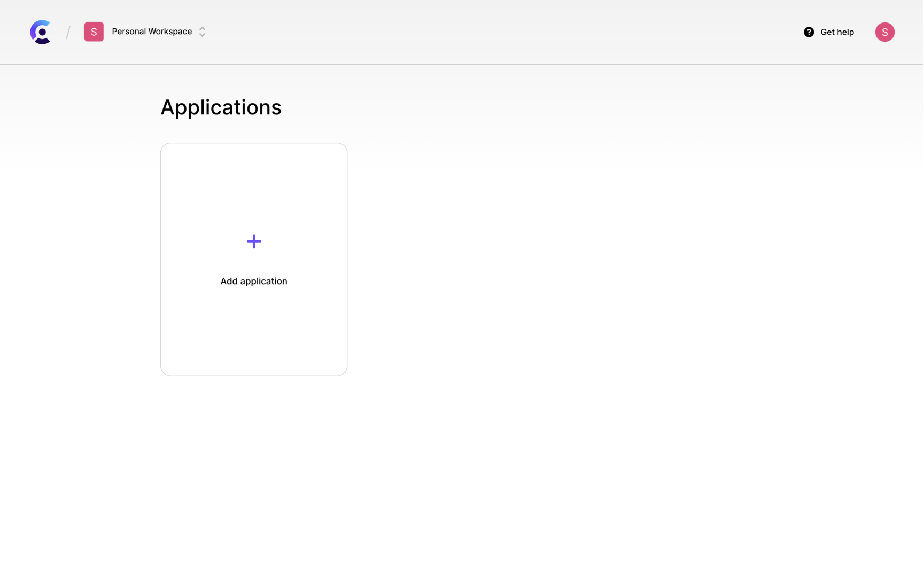
Task: Click the pink workspace avatar next to the breadcrumb
Action: (x=94, y=32)
